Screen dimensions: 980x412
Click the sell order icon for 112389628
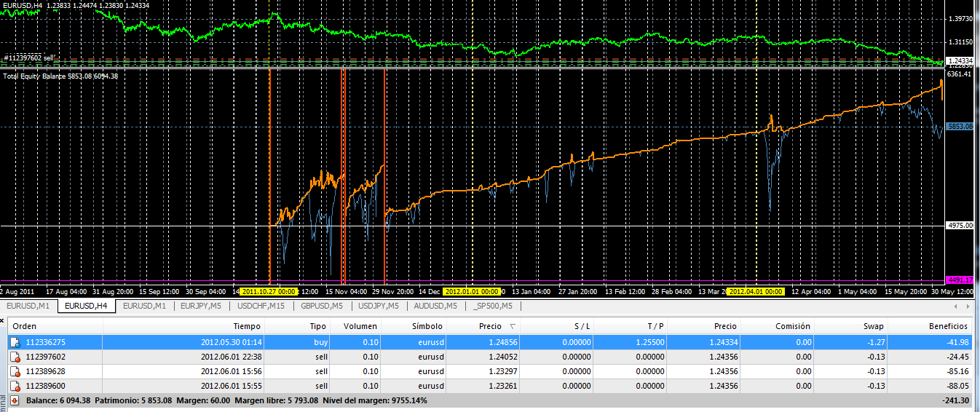(x=15, y=371)
